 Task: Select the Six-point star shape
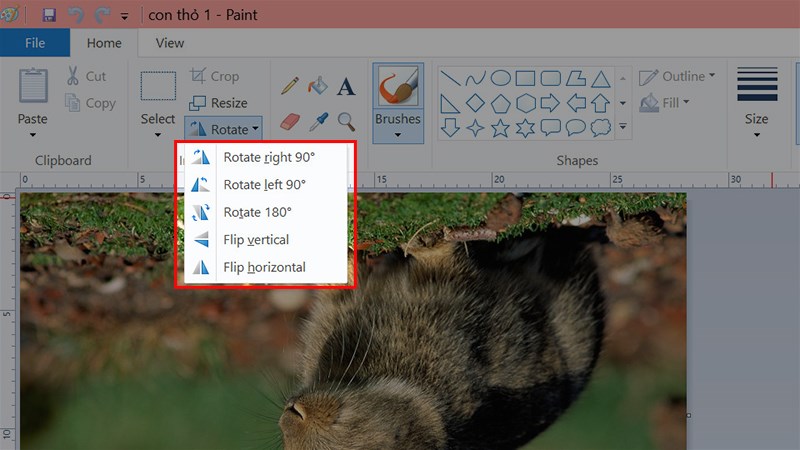526,128
